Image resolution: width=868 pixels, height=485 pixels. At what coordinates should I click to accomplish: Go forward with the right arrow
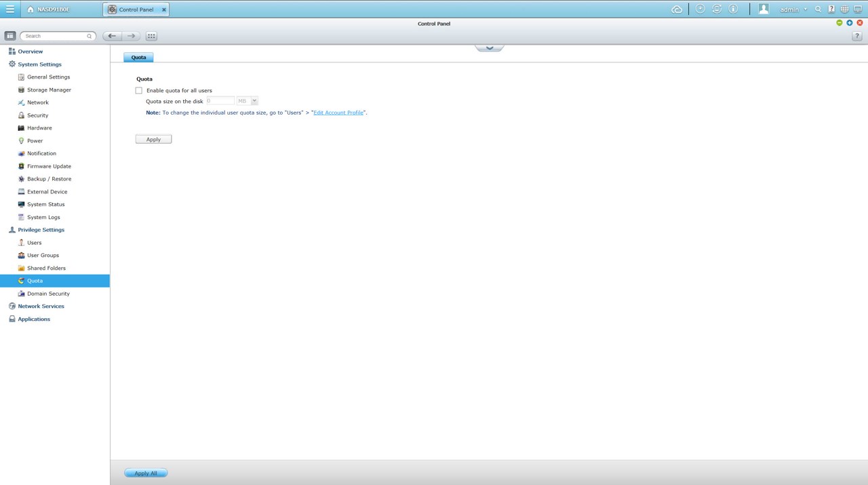tap(132, 36)
